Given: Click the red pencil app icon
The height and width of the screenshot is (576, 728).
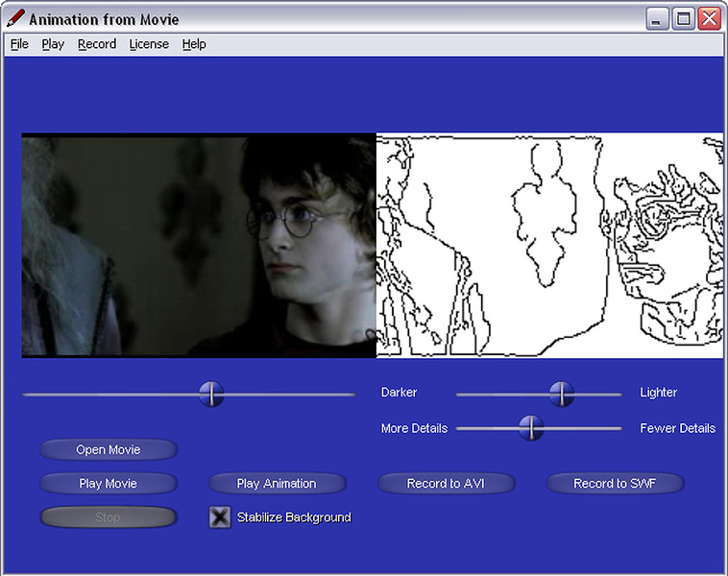Looking at the screenshot, I should click(x=15, y=19).
